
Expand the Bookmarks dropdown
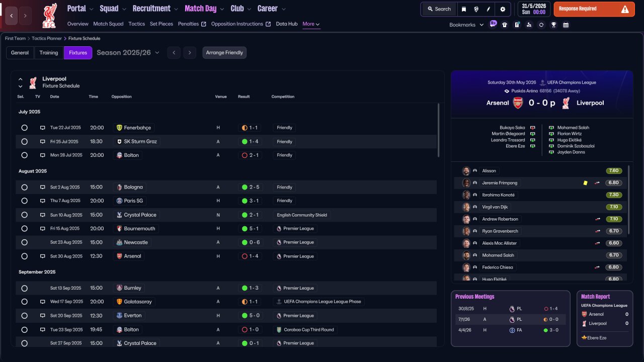click(466, 25)
